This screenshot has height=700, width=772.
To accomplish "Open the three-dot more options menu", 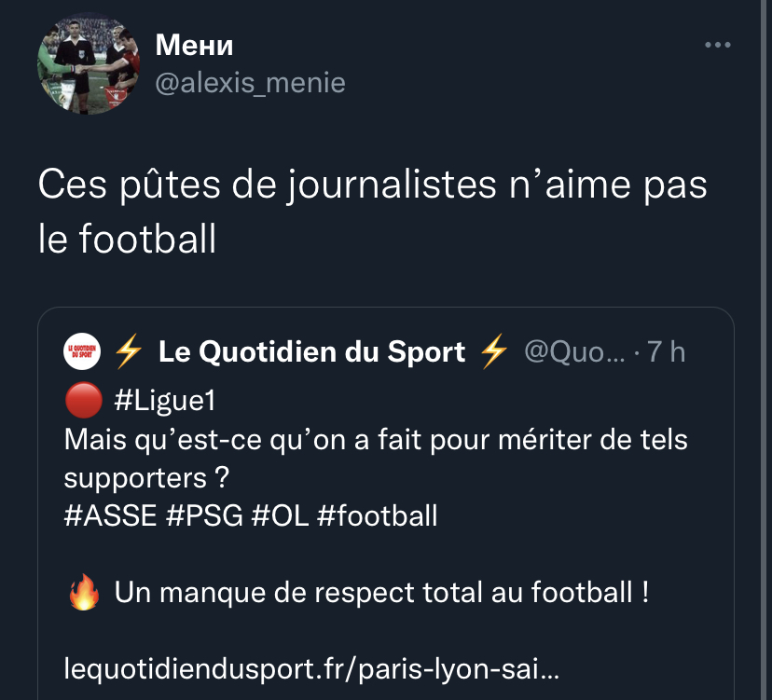I will (x=717, y=45).
